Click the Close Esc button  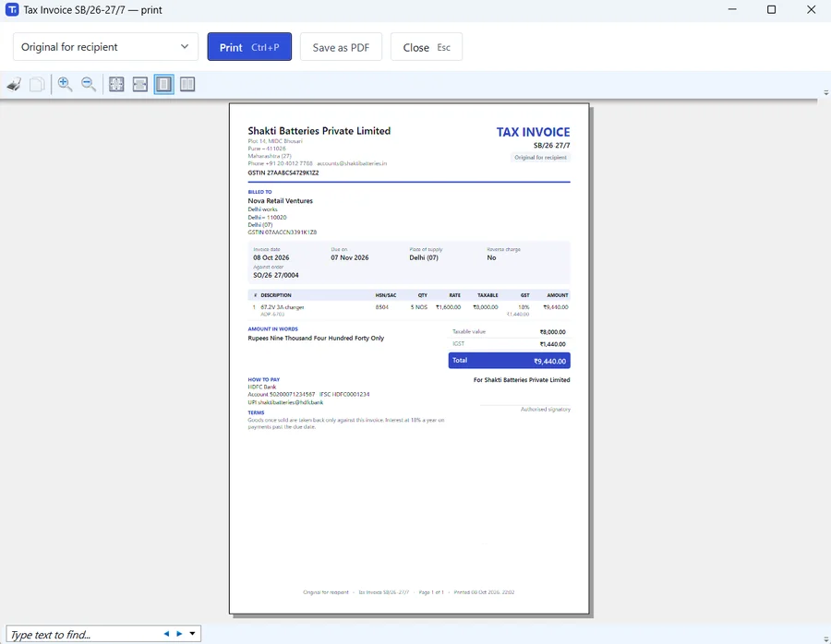(426, 47)
